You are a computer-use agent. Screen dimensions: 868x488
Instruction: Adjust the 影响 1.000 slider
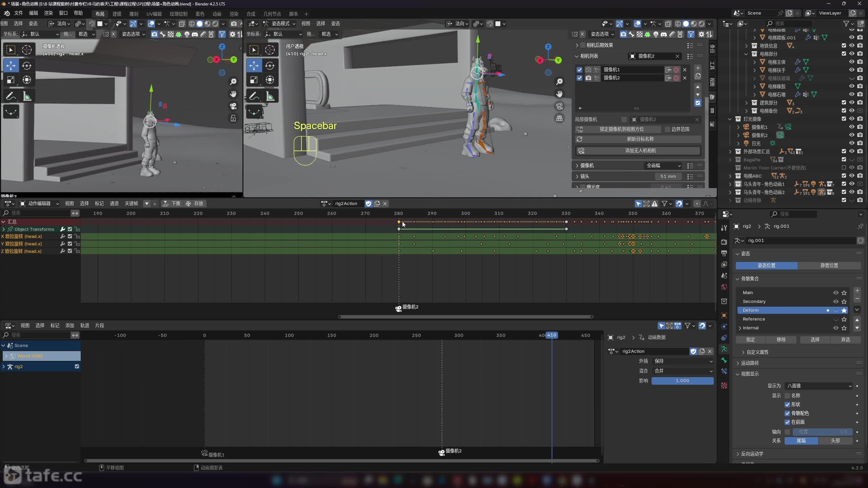[682, 381]
